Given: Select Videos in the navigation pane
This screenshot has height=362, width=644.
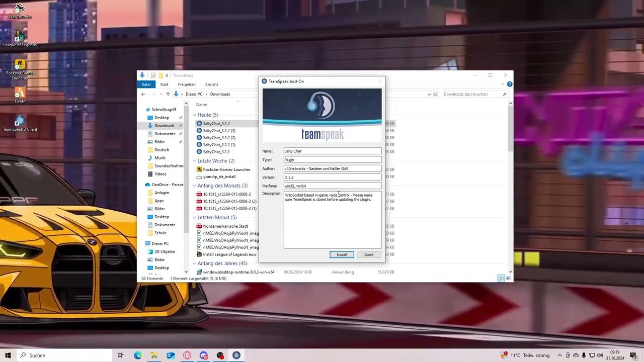Looking at the screenshot, I should (x=160, y=174).
